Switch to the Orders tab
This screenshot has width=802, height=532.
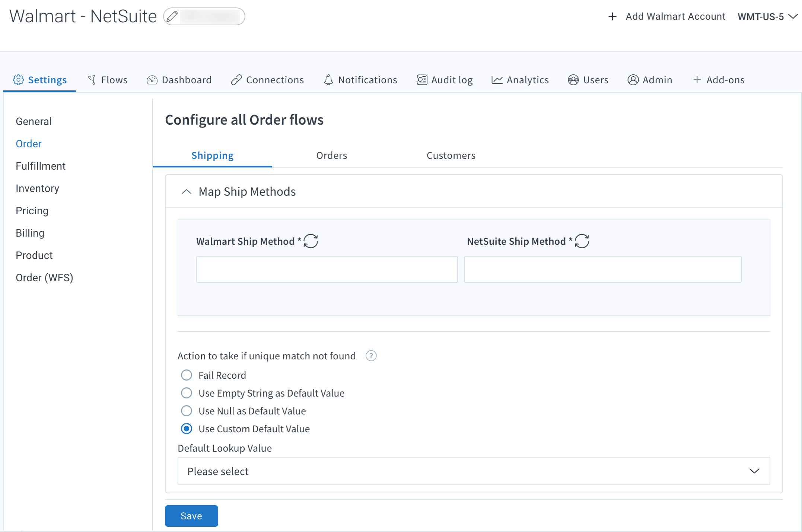click(x=332, y=156)
